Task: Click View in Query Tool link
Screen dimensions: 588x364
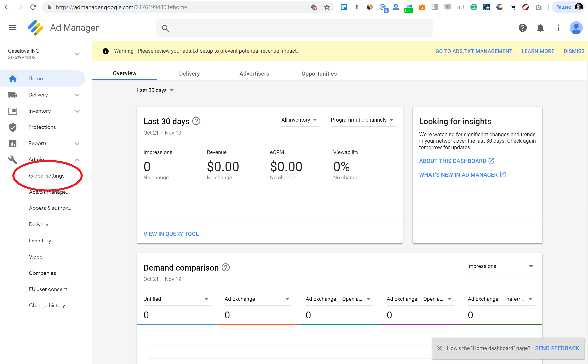Action: pyautogui.click(x=171, y=234)
